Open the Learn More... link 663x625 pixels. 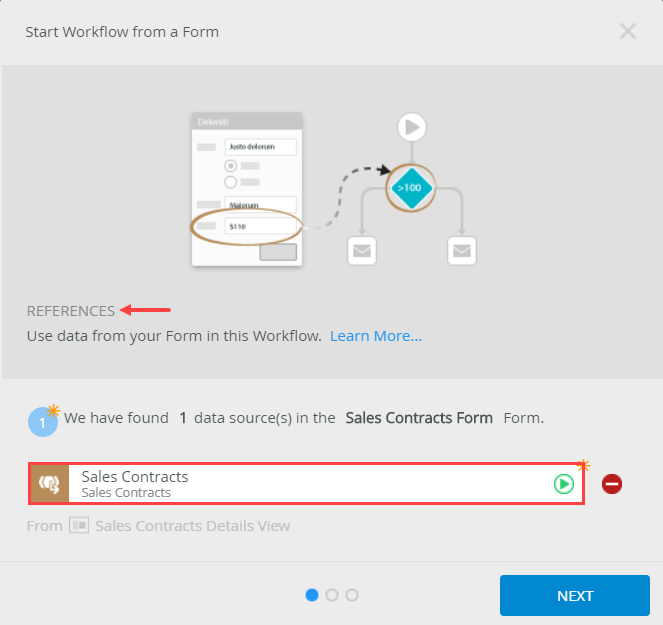point(375,336)
